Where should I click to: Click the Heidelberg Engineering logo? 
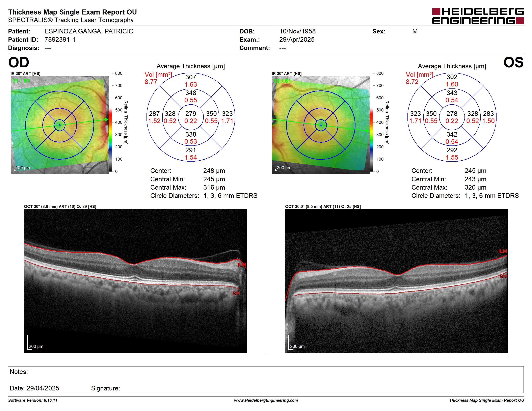(478, 16)
